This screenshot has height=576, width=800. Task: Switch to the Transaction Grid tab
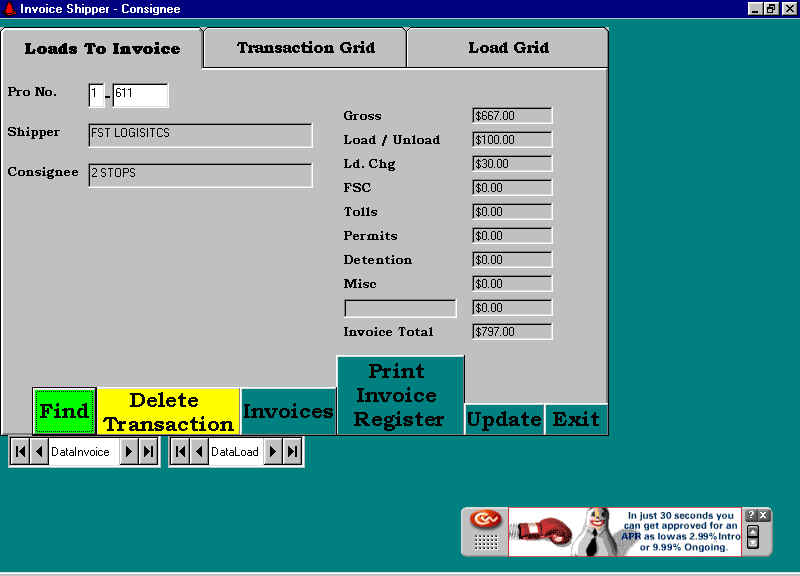305,48
